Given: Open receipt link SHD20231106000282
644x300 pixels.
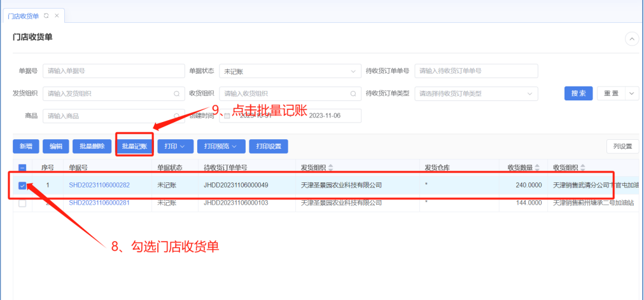Looking at the screenshot, I should point(99,186).
